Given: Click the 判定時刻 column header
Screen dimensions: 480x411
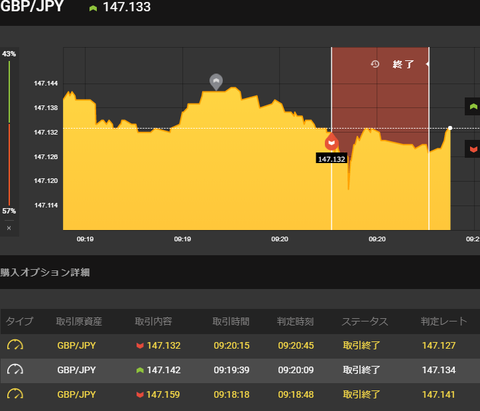Looking at the screenshot, I should click(x=295, y=321).
